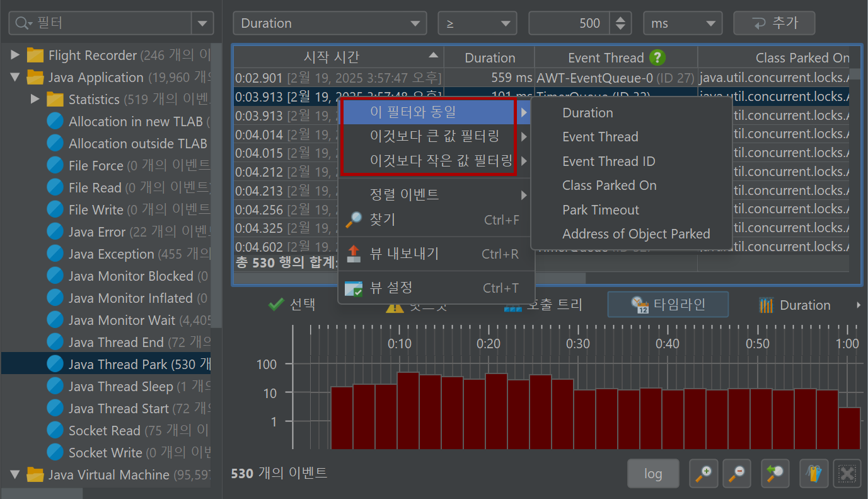Sort by the Duration column header
Screen dimensions: 868x499
tap(490, 57)
